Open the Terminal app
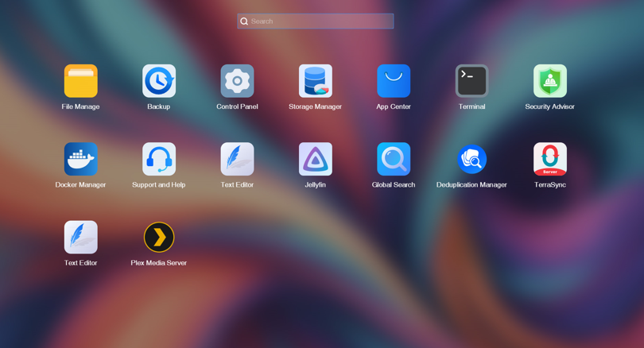This screenshot has height=348, width=644. coord(471,81)
